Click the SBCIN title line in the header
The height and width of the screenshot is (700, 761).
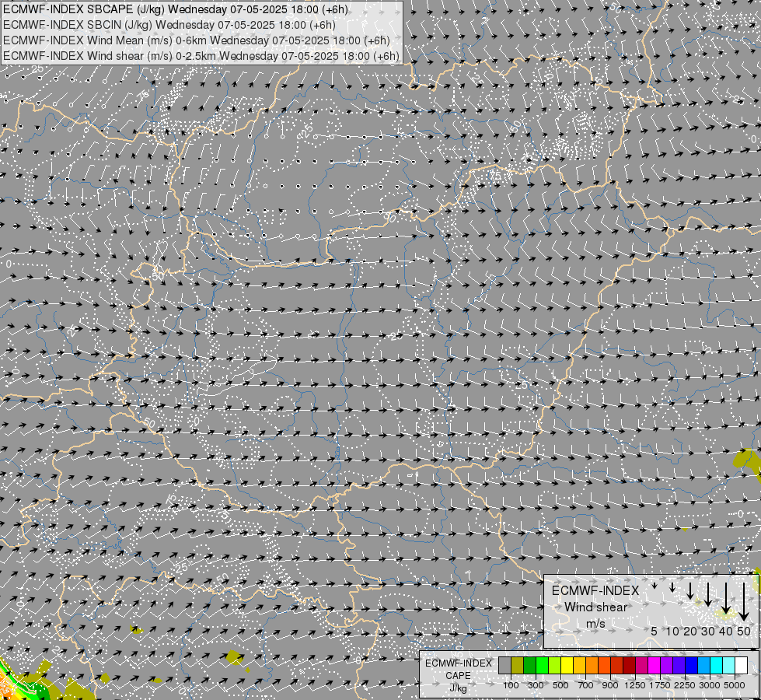click(169, 25)
